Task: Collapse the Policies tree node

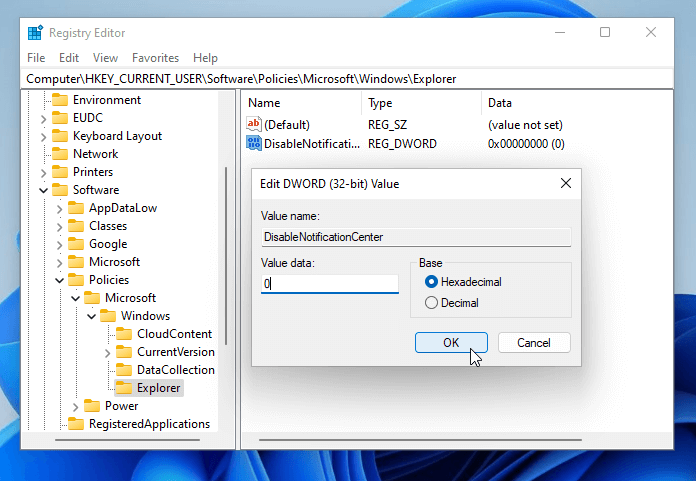Action: (59, 280)
